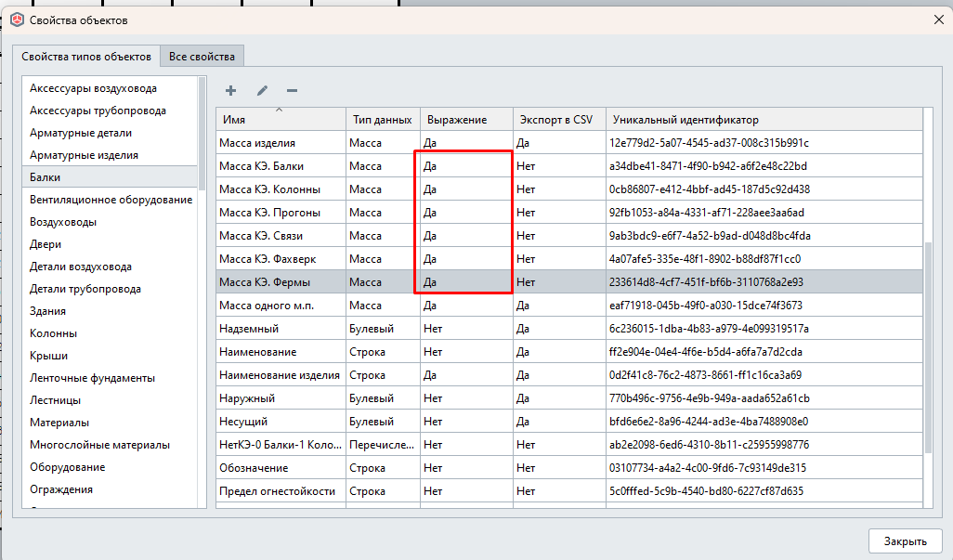Screen dimensions: 953x560
Task: Click the properties table vertical scrollbar
Action: pos(928,346)
